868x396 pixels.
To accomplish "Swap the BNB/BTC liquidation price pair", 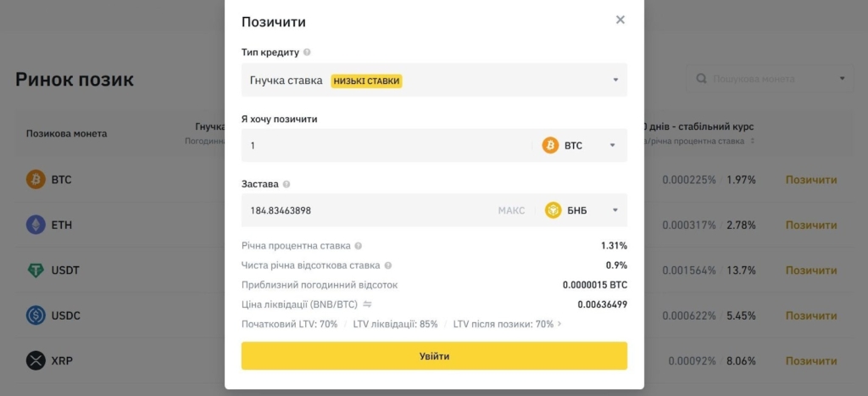I will click(x=368, y=304).
